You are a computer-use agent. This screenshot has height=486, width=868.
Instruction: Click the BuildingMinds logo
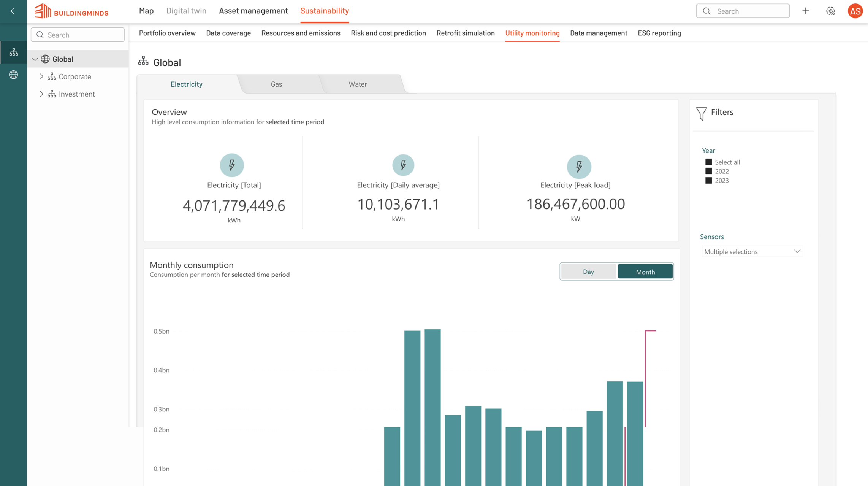tap(71, 11)
